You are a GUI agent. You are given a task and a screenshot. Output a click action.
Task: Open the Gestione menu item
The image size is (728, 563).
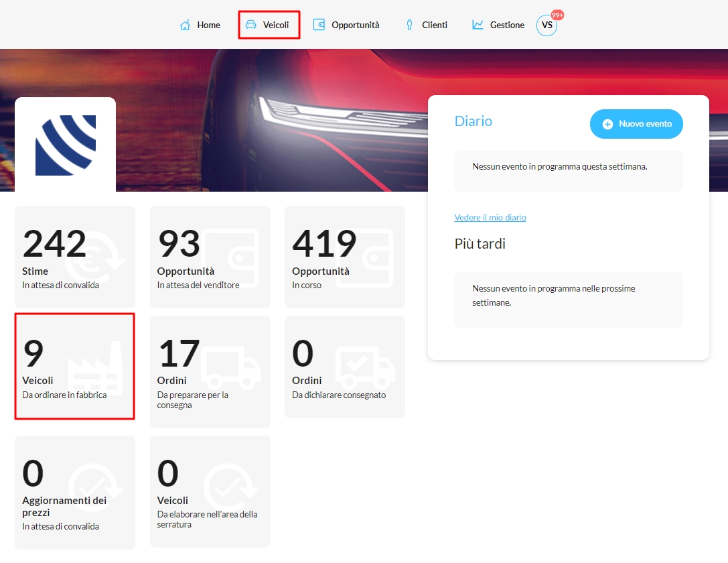click(x=498, y=25)
